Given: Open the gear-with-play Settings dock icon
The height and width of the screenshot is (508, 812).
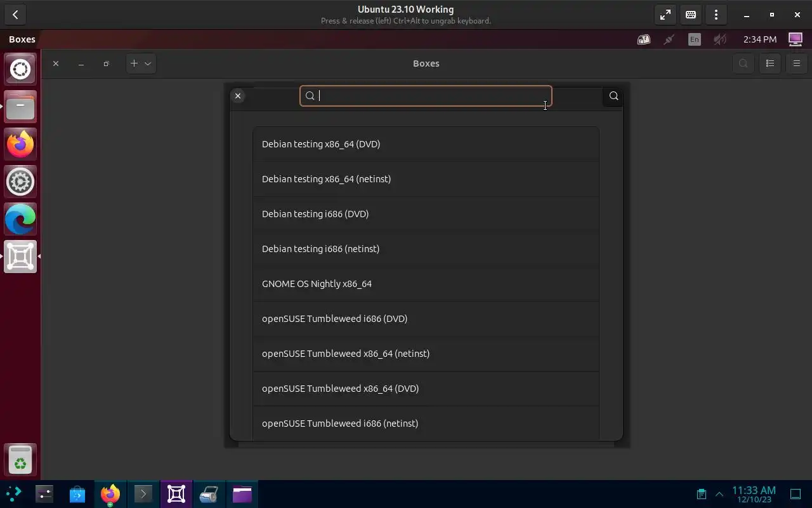Looking at the screenshot, I should (x=20, y=182).
